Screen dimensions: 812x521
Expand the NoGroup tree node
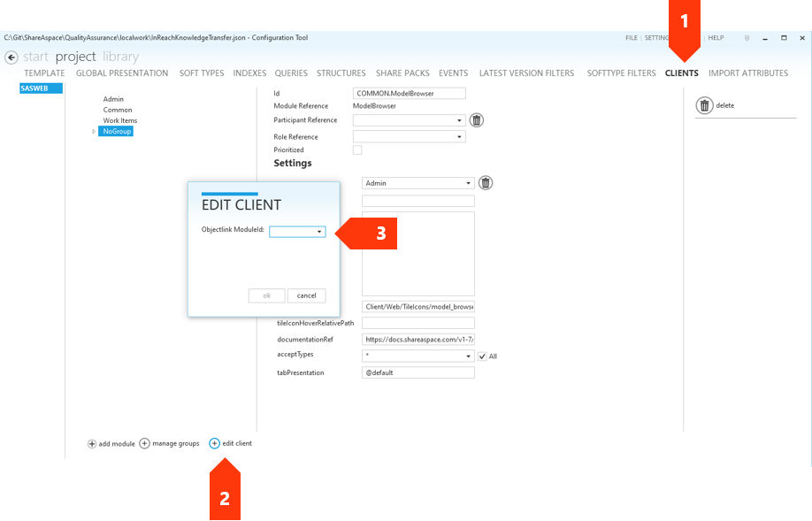coord(95,132)
